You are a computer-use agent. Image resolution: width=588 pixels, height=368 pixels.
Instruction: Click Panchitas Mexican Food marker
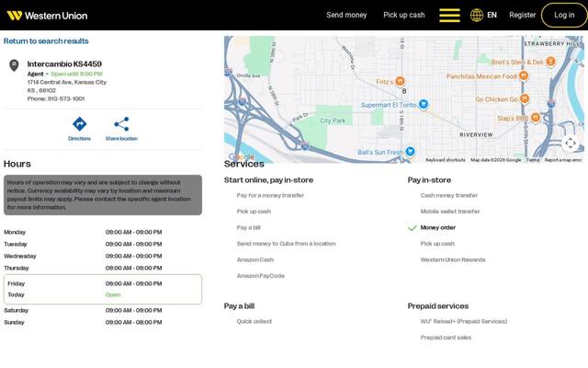(524, 75)
